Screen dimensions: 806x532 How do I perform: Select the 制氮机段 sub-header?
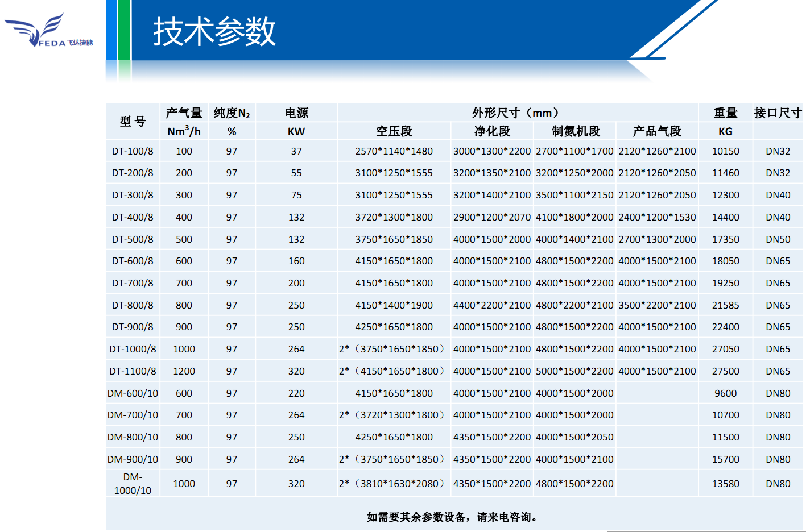pos(575,131)
